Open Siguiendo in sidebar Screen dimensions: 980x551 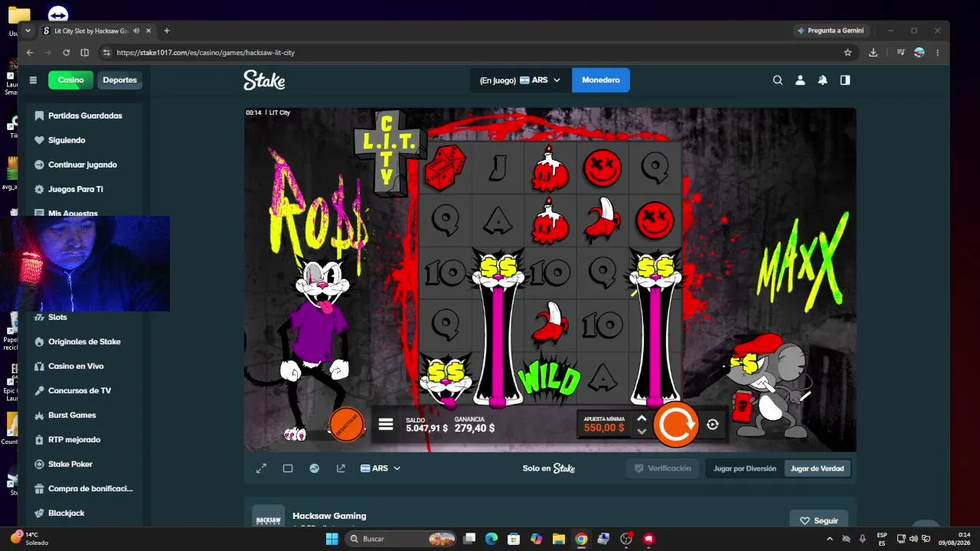coord(84,140)
